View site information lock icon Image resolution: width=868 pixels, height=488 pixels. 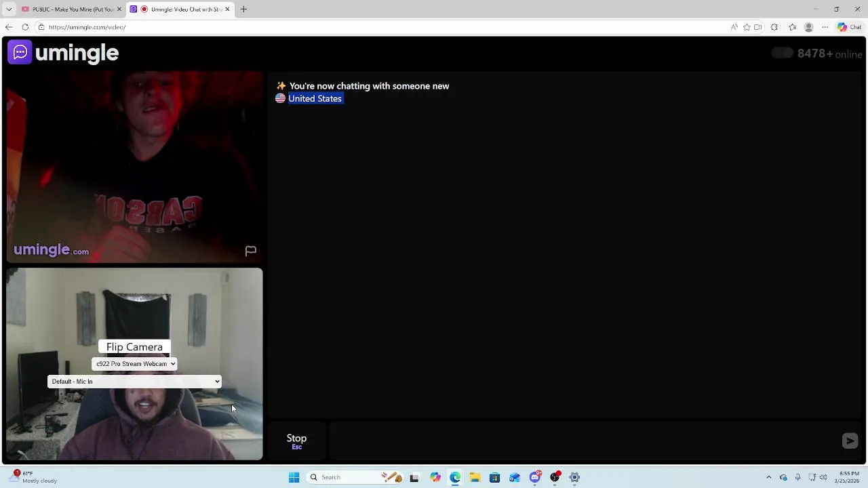(x=41, y=27)
